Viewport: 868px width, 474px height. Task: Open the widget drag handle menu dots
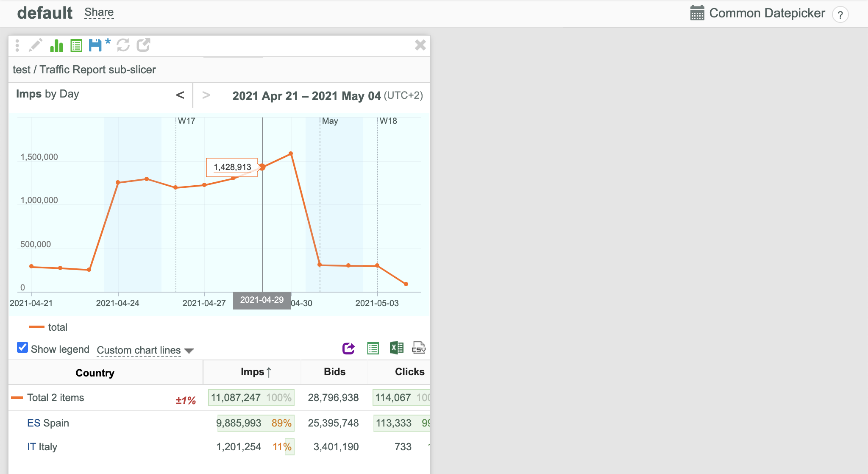click(17, 45)
